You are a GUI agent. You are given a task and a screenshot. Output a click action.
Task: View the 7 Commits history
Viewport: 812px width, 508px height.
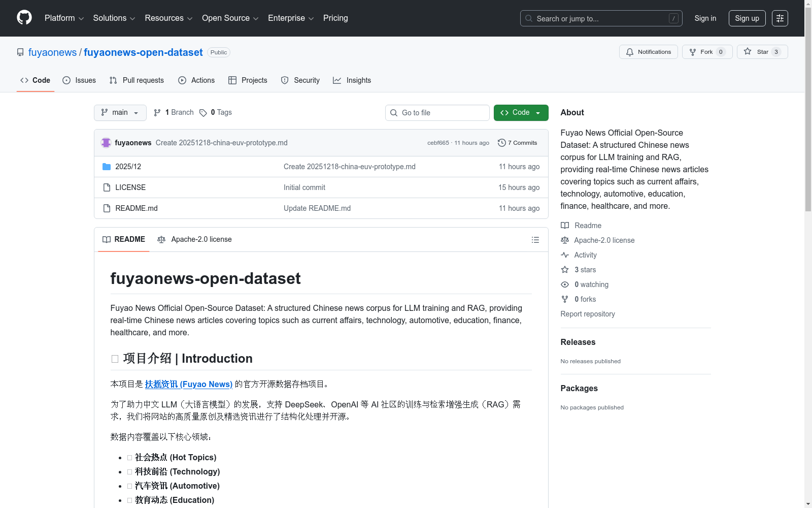[518, 143]
